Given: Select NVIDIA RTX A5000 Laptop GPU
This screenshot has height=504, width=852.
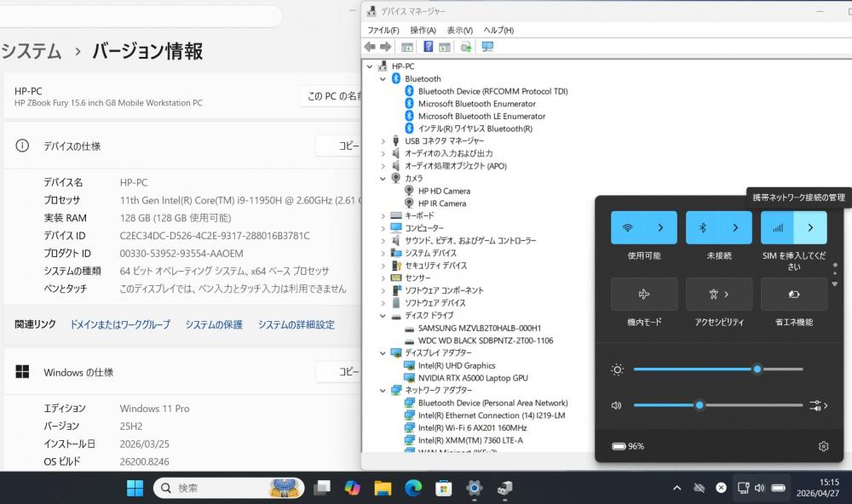Looking at the screenshot, I should point(473,378).
